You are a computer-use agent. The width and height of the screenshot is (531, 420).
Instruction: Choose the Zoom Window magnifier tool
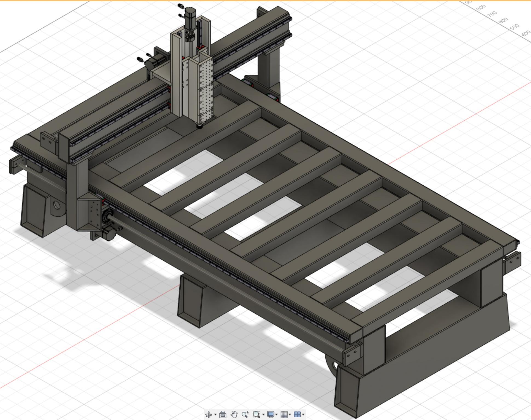[256, 415]
